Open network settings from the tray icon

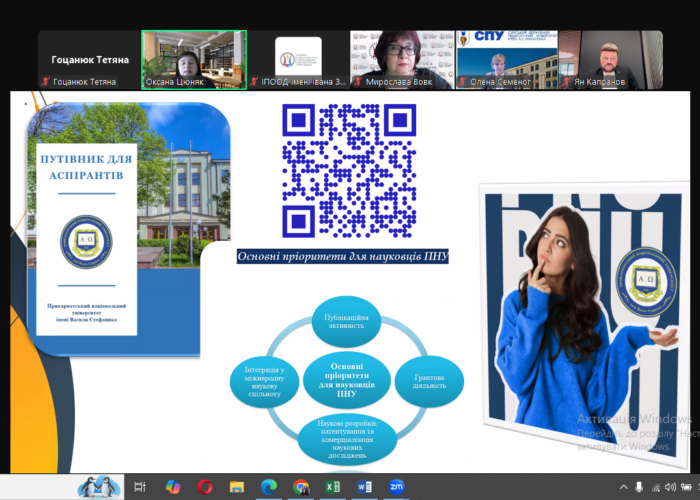654,487
